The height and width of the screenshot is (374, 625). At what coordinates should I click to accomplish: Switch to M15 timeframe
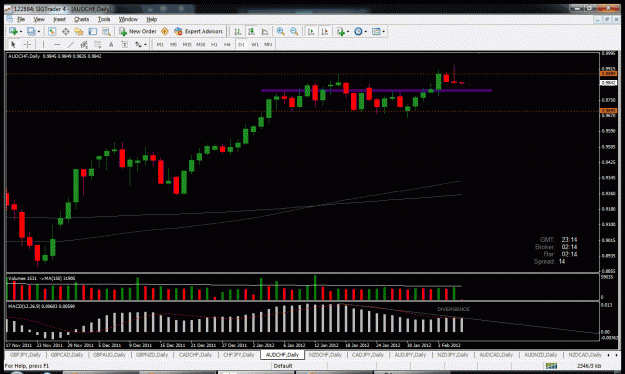click(x=187, y=45)
